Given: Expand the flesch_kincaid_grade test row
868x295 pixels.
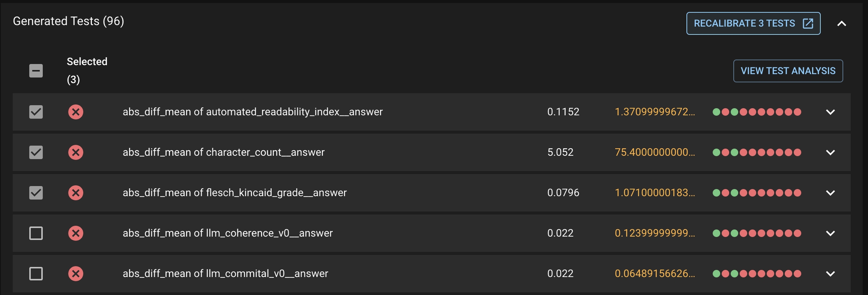Looking at the screenshot, I should pyautogui.click(x=830, y=193).
